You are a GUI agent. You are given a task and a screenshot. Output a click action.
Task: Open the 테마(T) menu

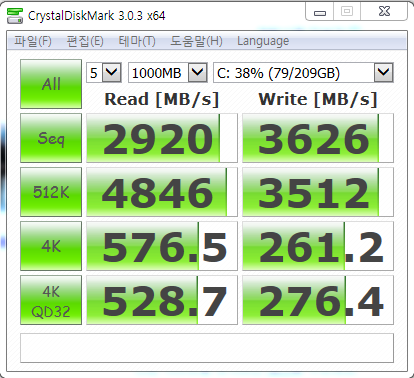(137, 41)
